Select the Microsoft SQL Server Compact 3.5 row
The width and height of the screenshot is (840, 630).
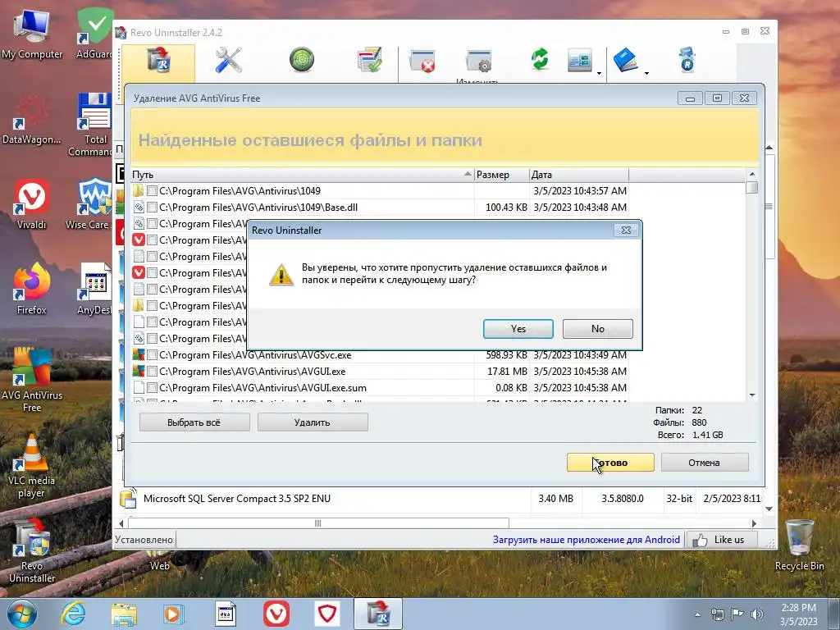coord(440,499)
